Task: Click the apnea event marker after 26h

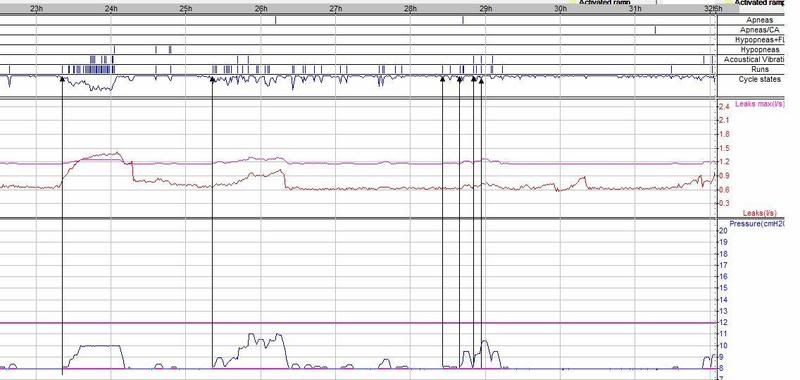Action: click(x=276, y=20)
